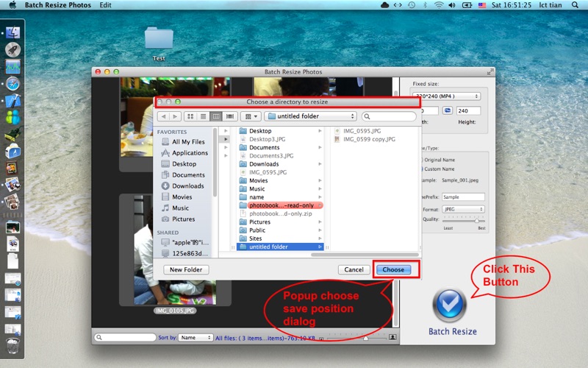The height and width of the screenshot is (368, 588).
Task: Open the Batch Resize Photos menu
Action: [58, 5]
